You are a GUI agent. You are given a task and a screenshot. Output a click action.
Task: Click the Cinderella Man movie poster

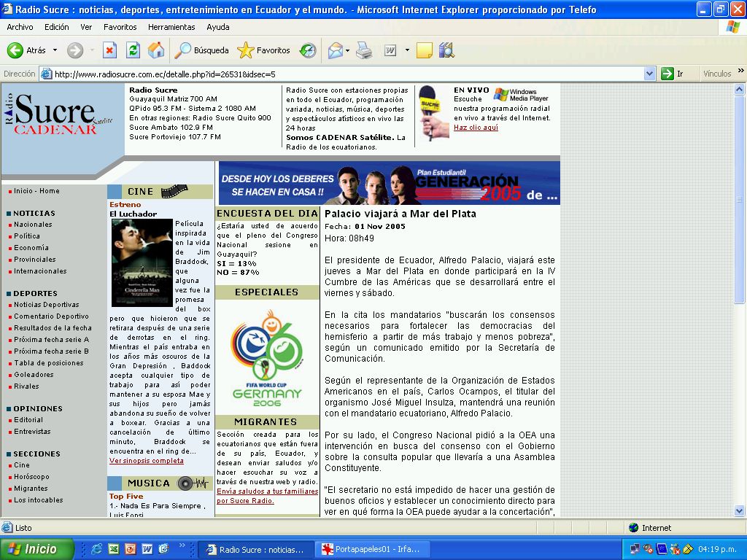coord(142,263)
